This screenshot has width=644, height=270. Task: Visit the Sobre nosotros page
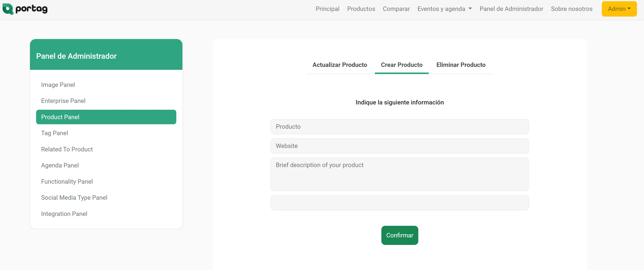[x=572, y=9]
